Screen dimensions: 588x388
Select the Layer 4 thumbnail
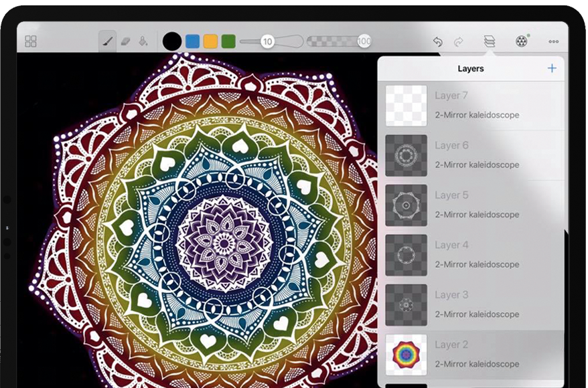[x=406, y=255]
